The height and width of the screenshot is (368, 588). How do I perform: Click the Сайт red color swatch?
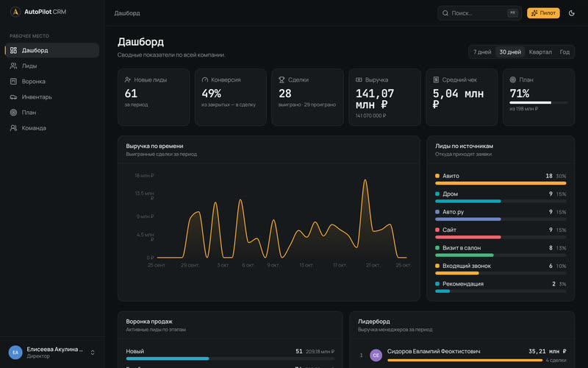pyautogui.click(x=437, y=230)
